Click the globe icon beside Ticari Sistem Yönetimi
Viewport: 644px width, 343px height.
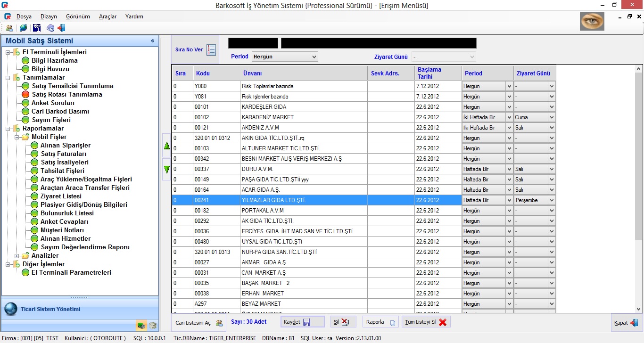[x=11, y=309]
